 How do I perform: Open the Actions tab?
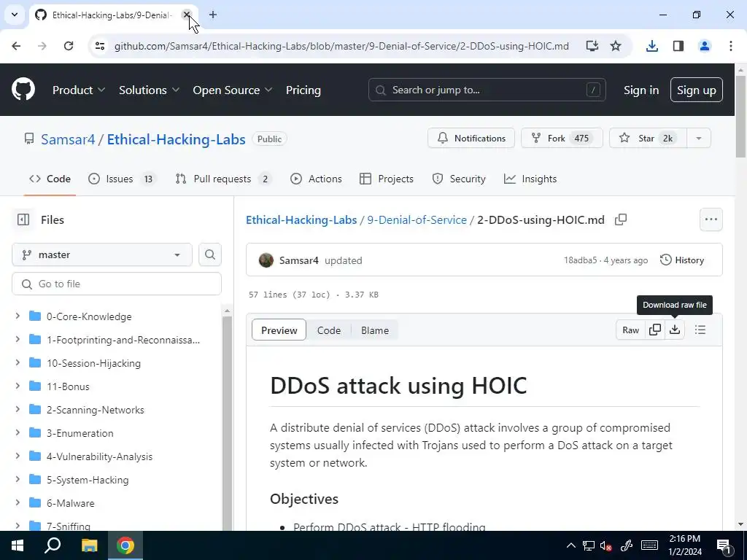click(x=317, y=179)
